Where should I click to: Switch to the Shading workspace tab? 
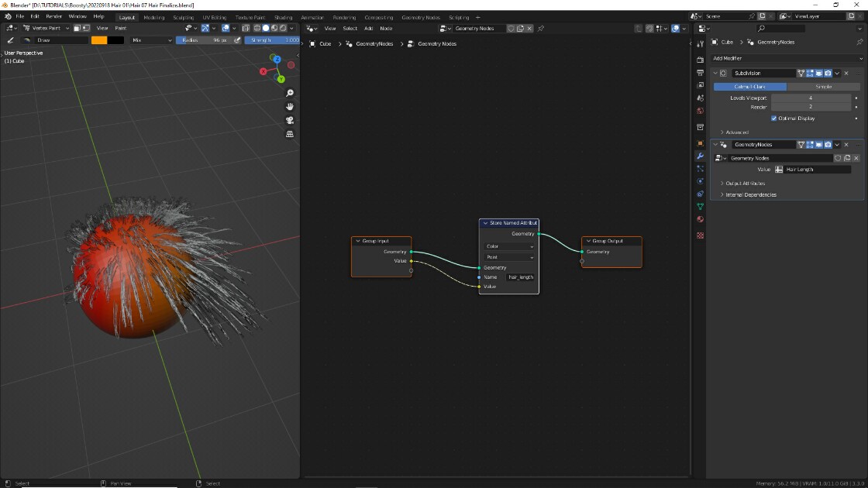click(x=283, y=17)
